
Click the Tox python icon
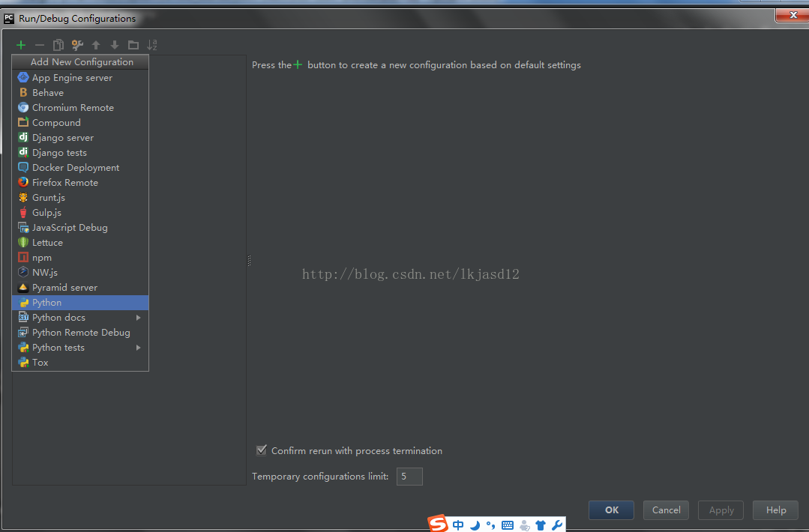coord(23,363)
